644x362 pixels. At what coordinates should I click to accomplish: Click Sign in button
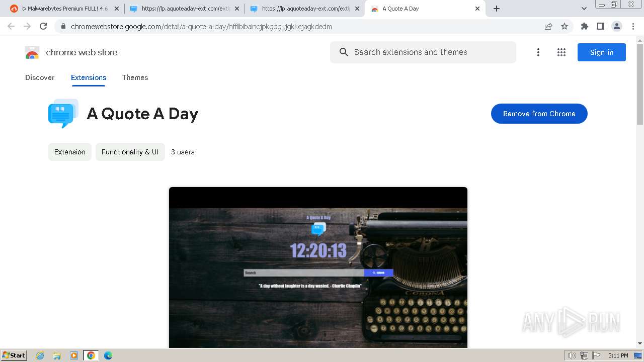click(602, 52)
